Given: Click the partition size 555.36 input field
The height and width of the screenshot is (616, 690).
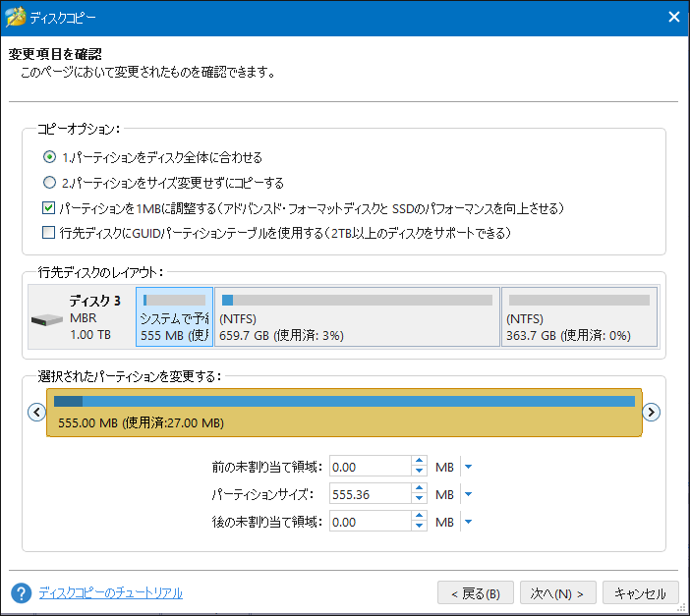Looking at the screenshot, I should [371, 494].
